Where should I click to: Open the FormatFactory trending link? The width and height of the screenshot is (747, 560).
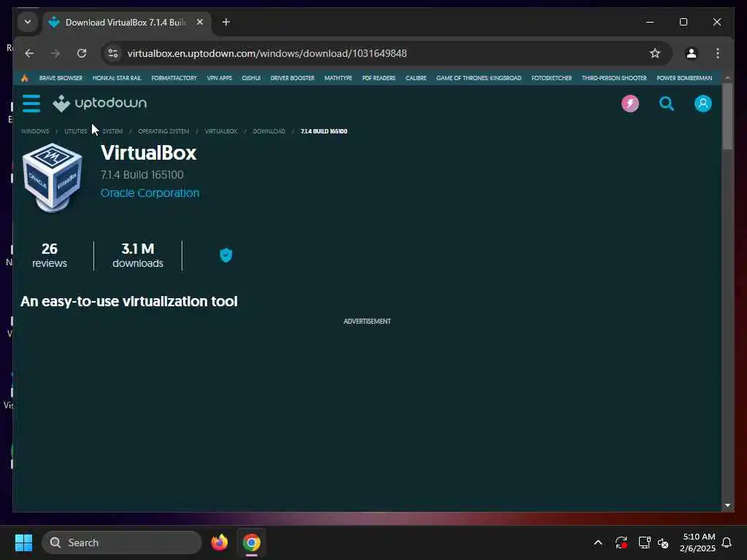(x=174, y=78)
